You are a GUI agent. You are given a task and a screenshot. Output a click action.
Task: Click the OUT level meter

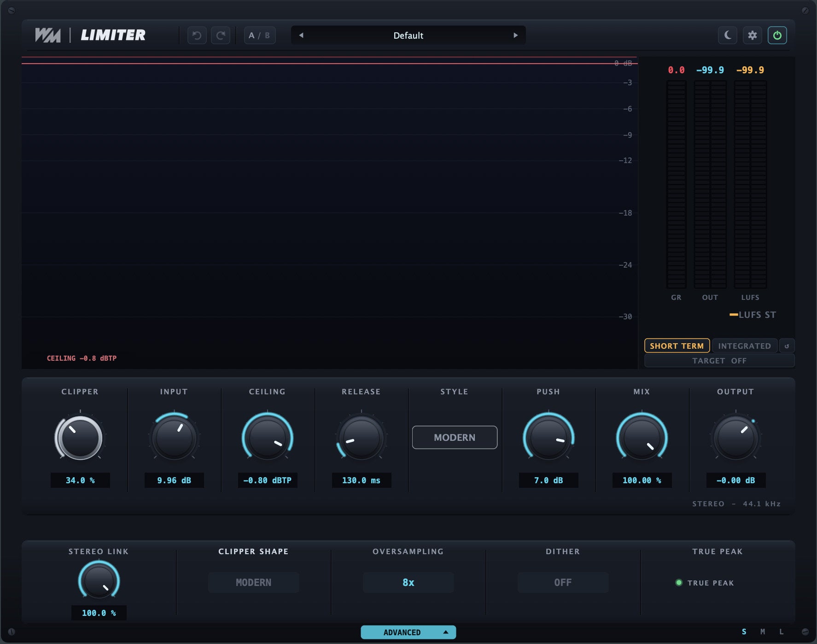click(x=710, y=184)
